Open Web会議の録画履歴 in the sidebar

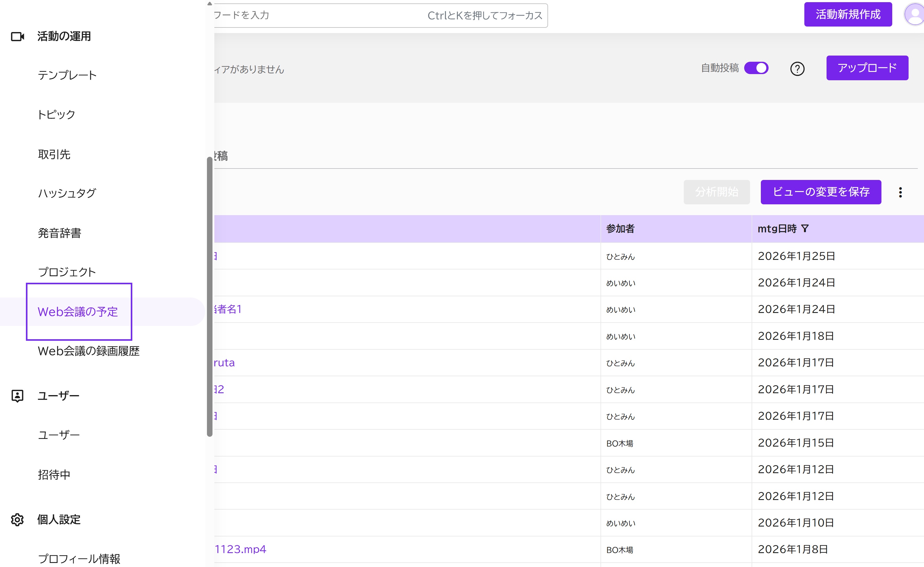(x=89, y=351)
